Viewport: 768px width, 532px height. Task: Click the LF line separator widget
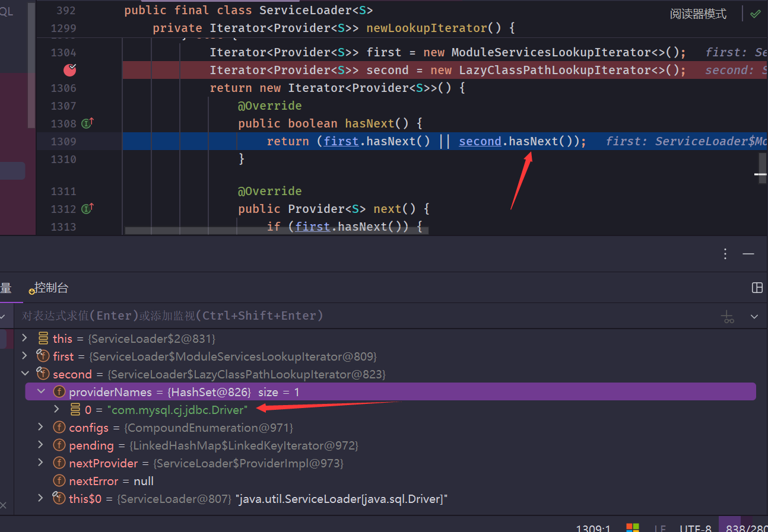click(660, 528)
